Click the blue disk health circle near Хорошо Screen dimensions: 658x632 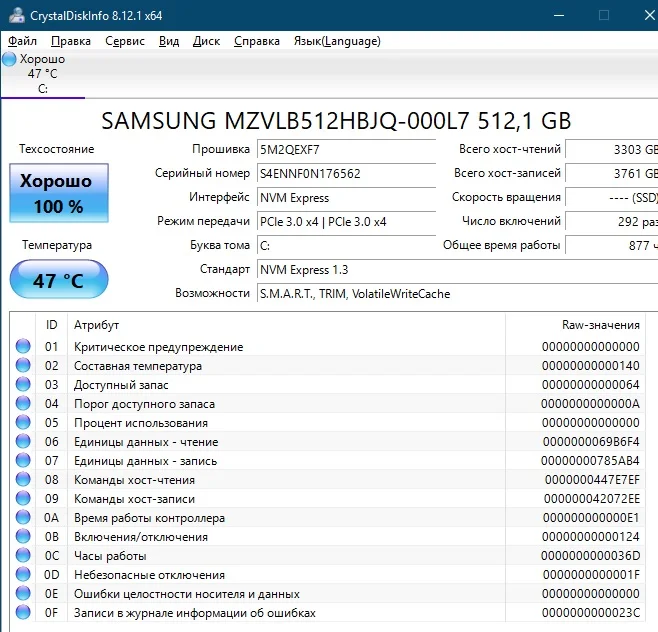tap(9, 59)
